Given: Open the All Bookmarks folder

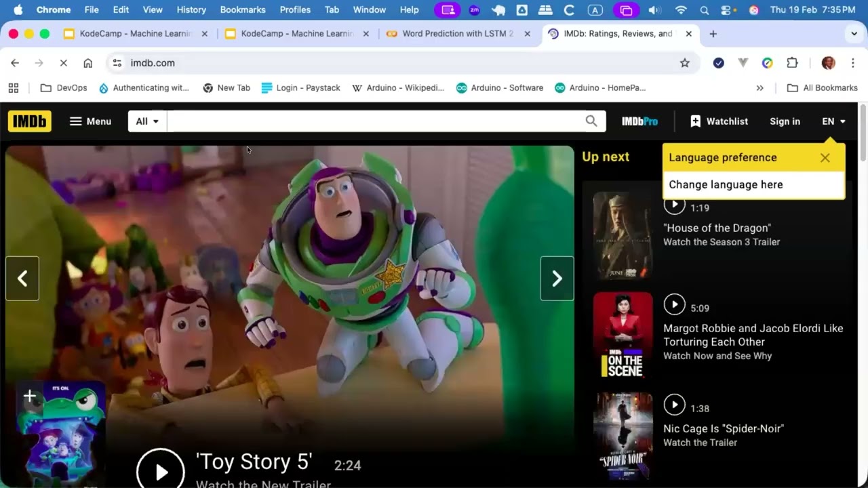Looking at the screenshot, I should 822,88.
